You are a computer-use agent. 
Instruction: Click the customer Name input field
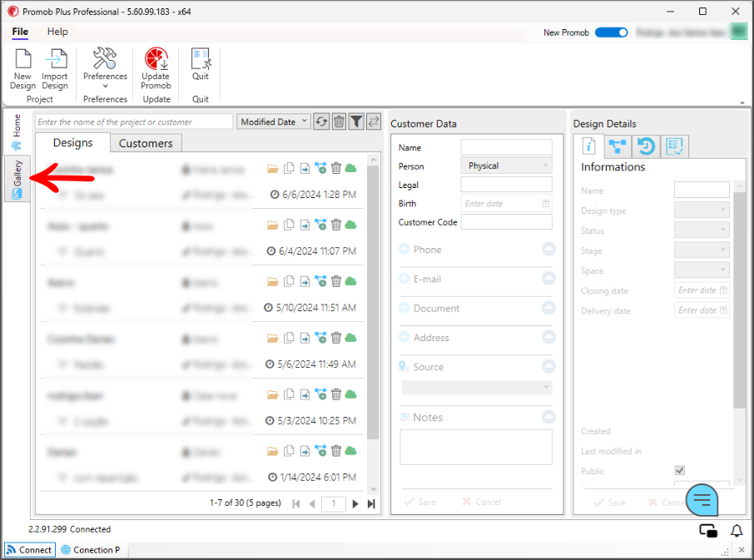click(506, 147)
